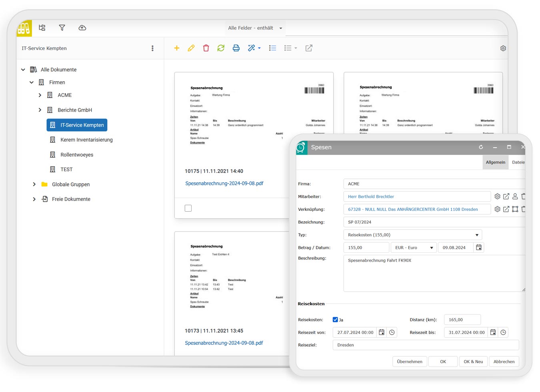The image size is (540, 392).
Task: Open Spesenabrechnung PDF link of document 10175
Action: 224,184
